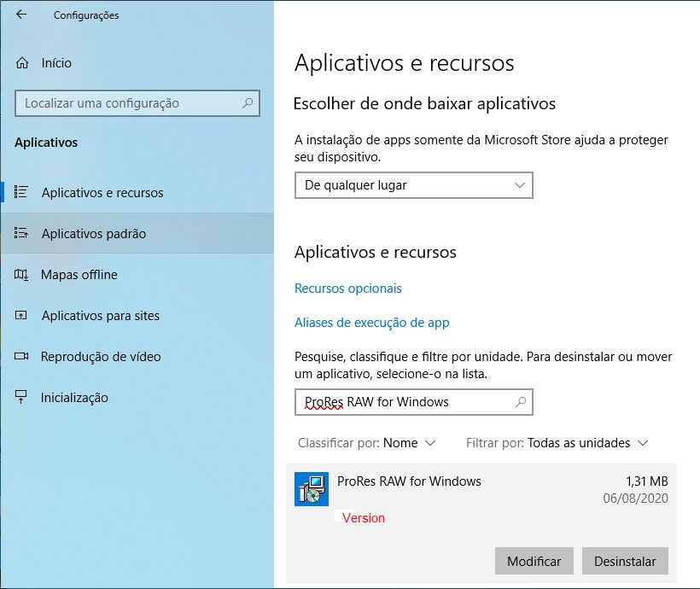Click the Aplicativos e recursos list icon
The width and height of the screenshot is (700, 589).
tap(21, 192)
